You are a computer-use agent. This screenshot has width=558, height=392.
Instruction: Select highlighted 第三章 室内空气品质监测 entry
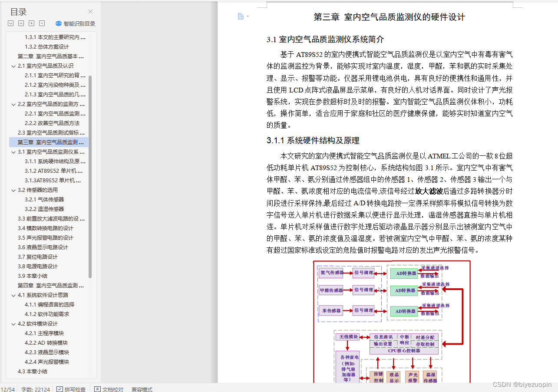[x=49, y=142]
